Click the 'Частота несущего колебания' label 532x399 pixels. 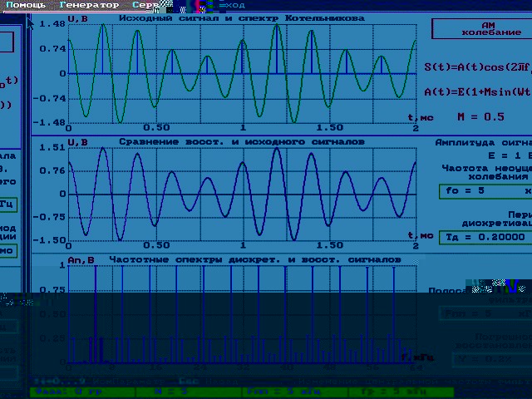coord(485,172)
